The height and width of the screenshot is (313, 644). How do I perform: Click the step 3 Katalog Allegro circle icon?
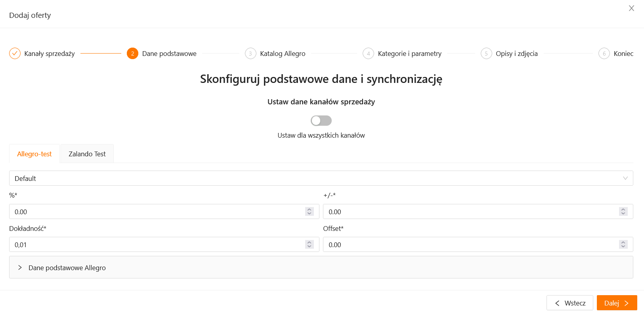point(250,54)
